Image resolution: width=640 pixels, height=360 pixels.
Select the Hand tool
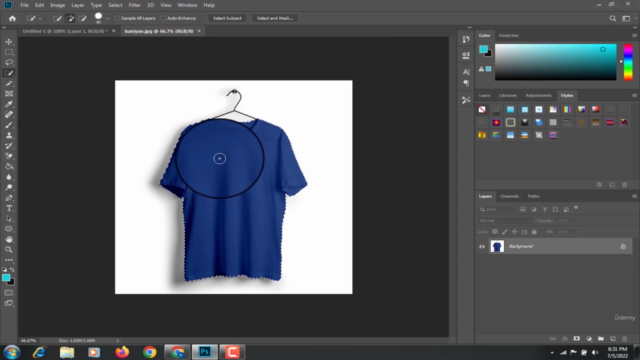click(9, 240)
